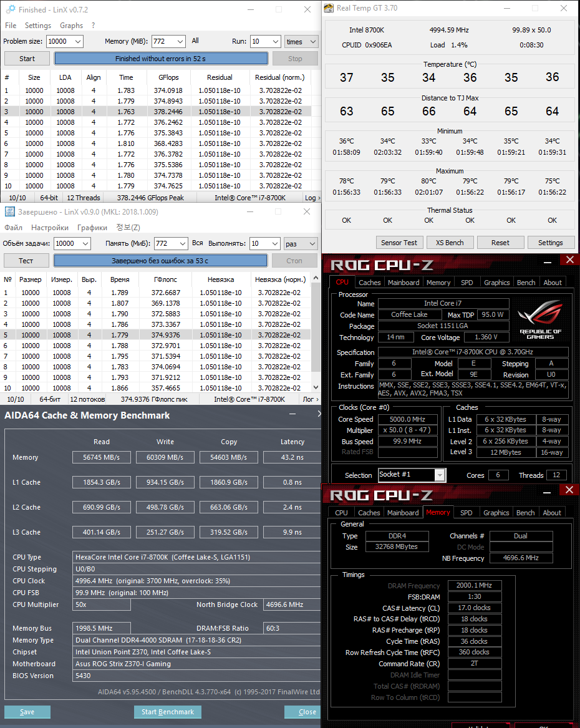Screen dimensions: 580x728
Task: Click scroll-down arrow in LinX v0.9.0 results
Action: point(316,387)
